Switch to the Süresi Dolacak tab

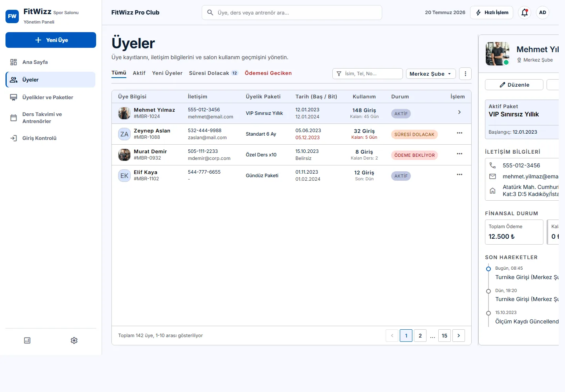[213, 73]
